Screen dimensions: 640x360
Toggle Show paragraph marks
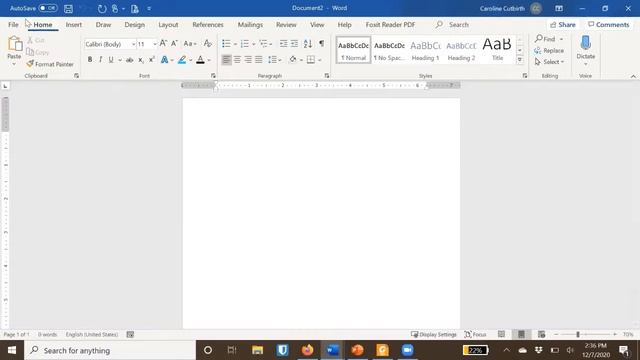(322, 43)
